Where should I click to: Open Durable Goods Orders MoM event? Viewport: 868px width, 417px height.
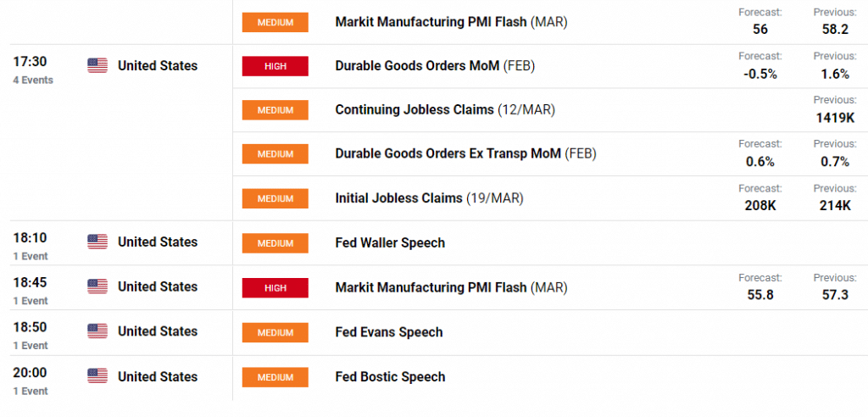click(435, 66)
